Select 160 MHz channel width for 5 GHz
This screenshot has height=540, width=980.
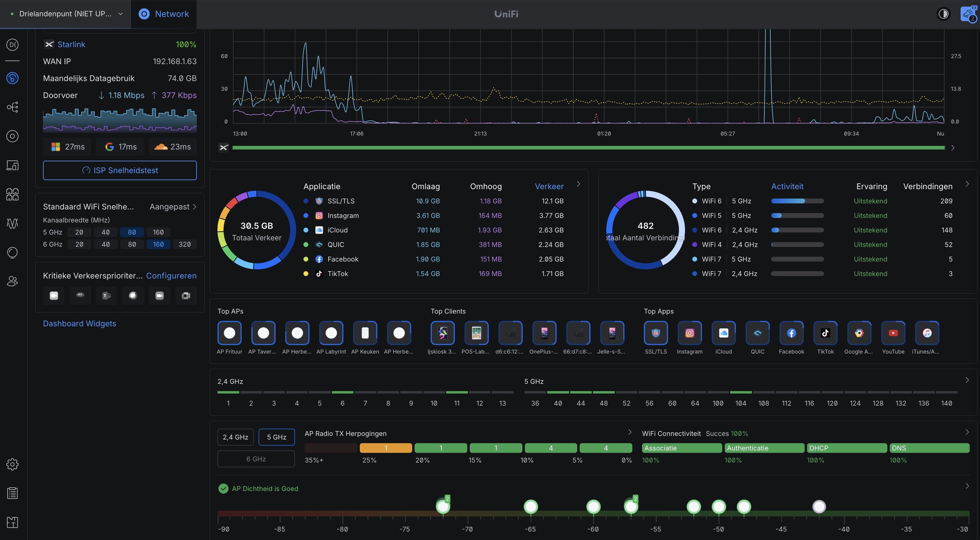(158, 232)
